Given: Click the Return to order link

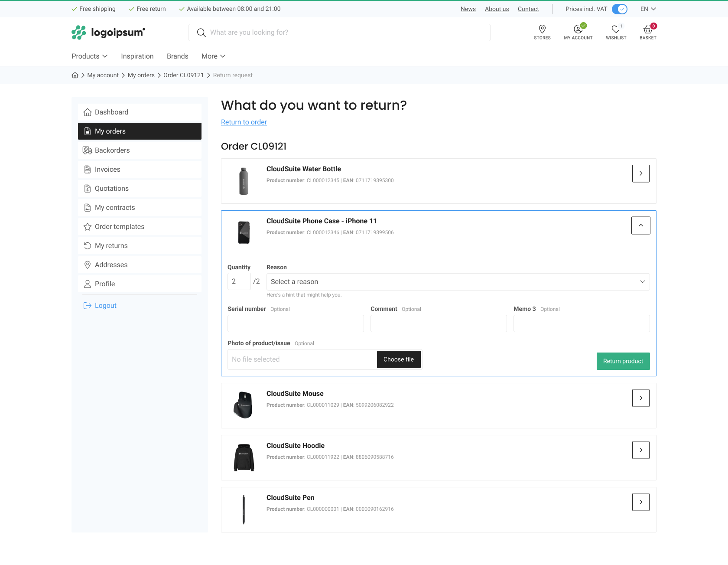Looking at the screenshot, I should point(244,122).
